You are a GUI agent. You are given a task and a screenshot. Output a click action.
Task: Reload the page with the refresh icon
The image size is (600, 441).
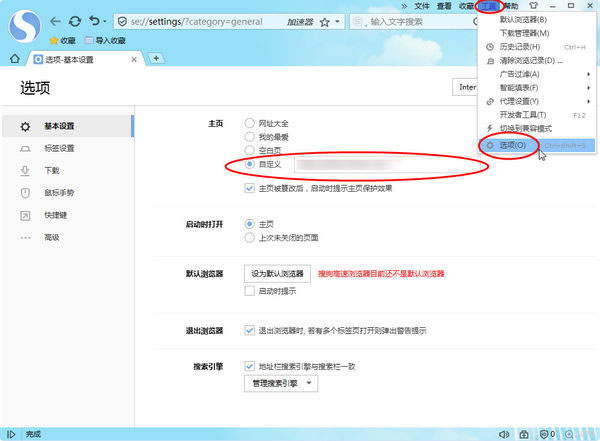click(x=75, y=20)
